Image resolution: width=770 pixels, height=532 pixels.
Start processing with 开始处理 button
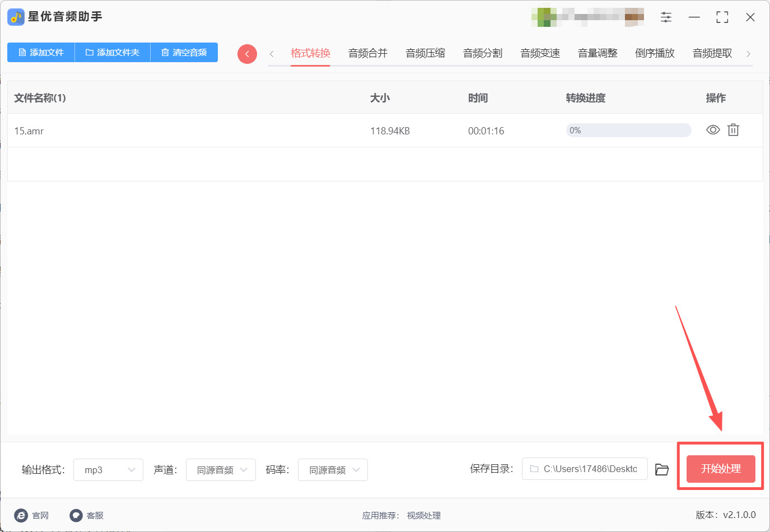click(x=721, y=469)
